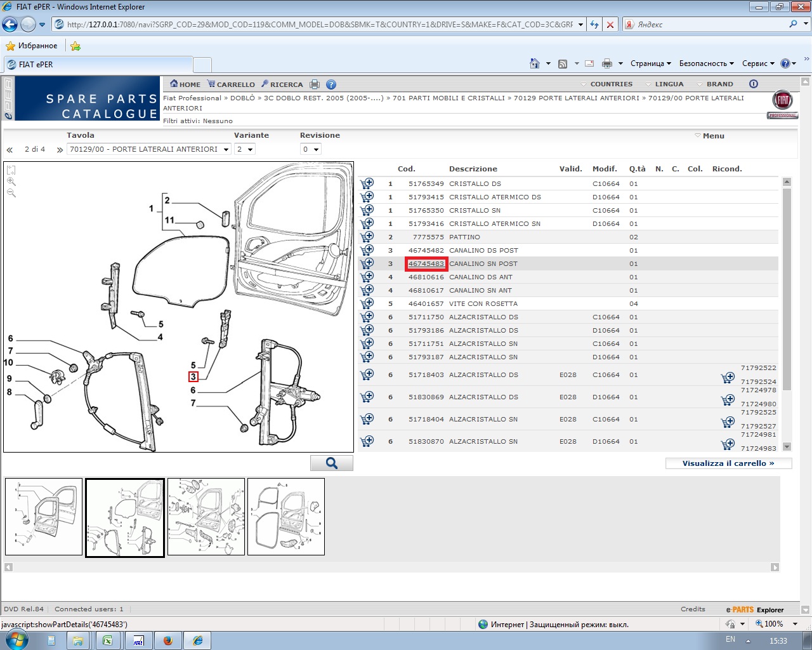The image size is (812, 650).
Task: Open the ePER help question mark icon
Action: 331,84
